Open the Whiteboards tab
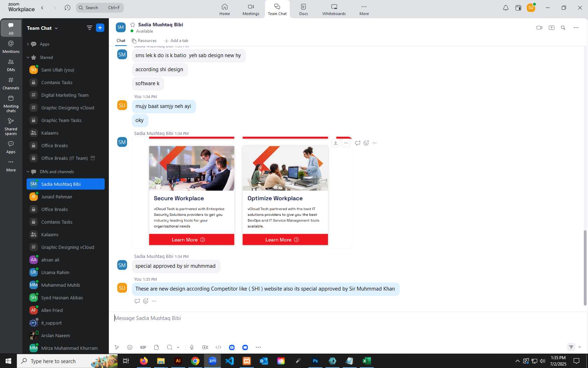This screenshot has height=368, width=588. (334, 9)
